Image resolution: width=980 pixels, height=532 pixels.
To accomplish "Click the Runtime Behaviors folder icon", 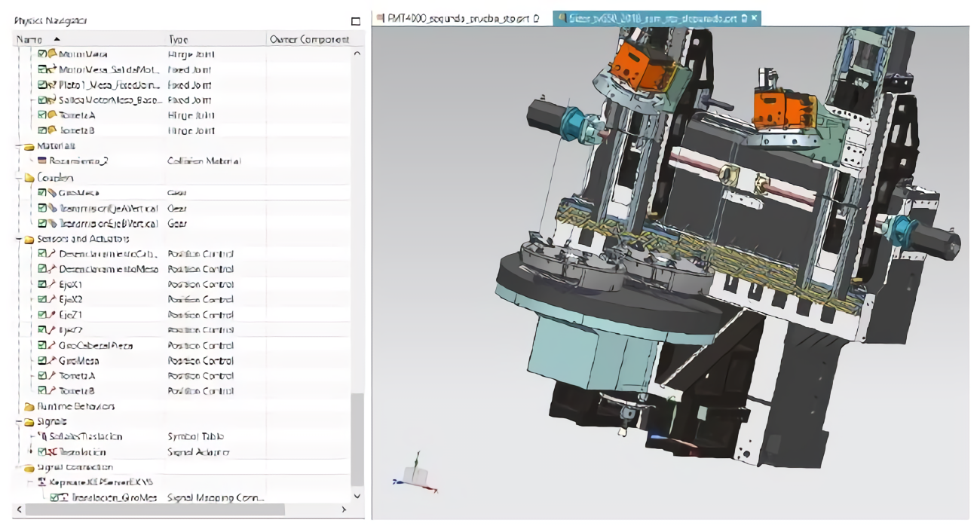I will click(29, 407).
